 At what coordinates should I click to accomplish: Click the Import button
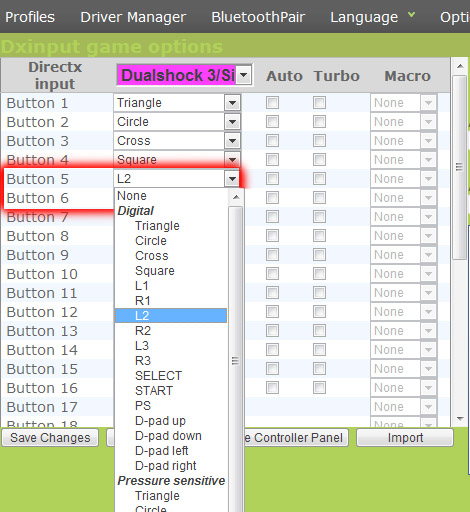pyautogui.click(x=405, y=437)
